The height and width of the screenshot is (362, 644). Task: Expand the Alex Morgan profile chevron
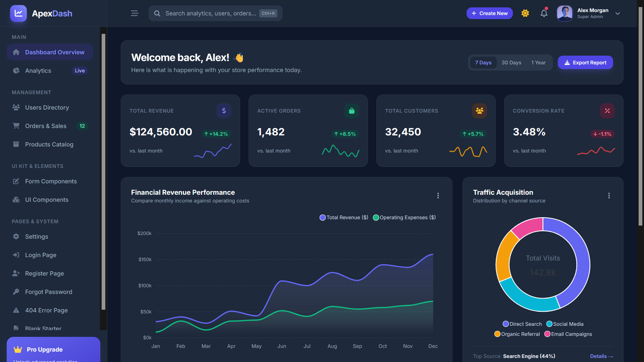click(617, 13)
